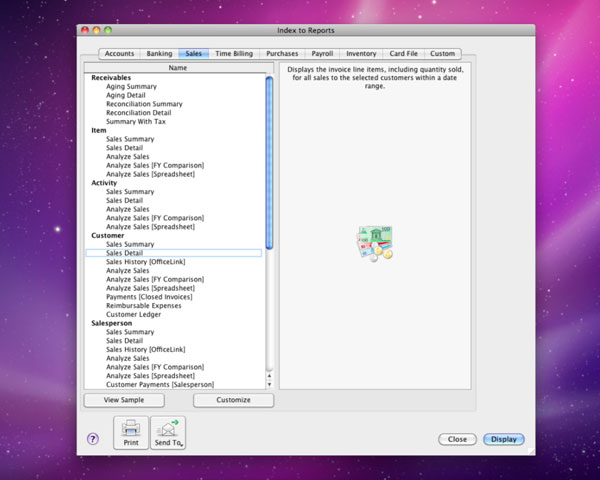
Task: Select Analyze Sales under Salesperson
Action: pyautogui.click(x=127, y=358)
